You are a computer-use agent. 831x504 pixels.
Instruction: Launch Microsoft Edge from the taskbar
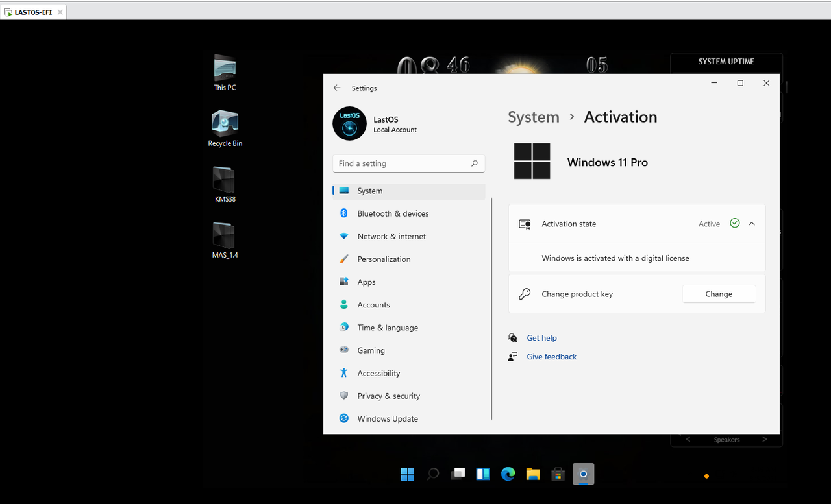tap(508, 474)
